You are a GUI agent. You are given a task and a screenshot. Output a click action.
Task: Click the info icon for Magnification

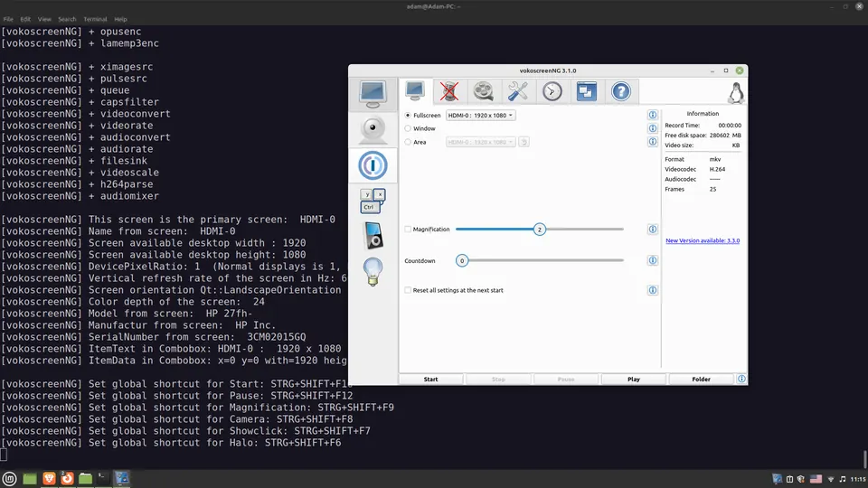tap(653, 229)
